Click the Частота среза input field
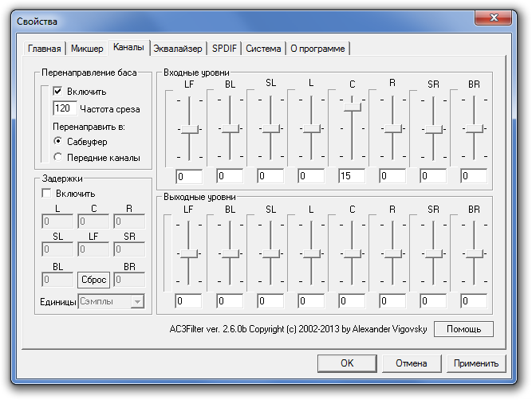532x400 pixels. (65, 108)
